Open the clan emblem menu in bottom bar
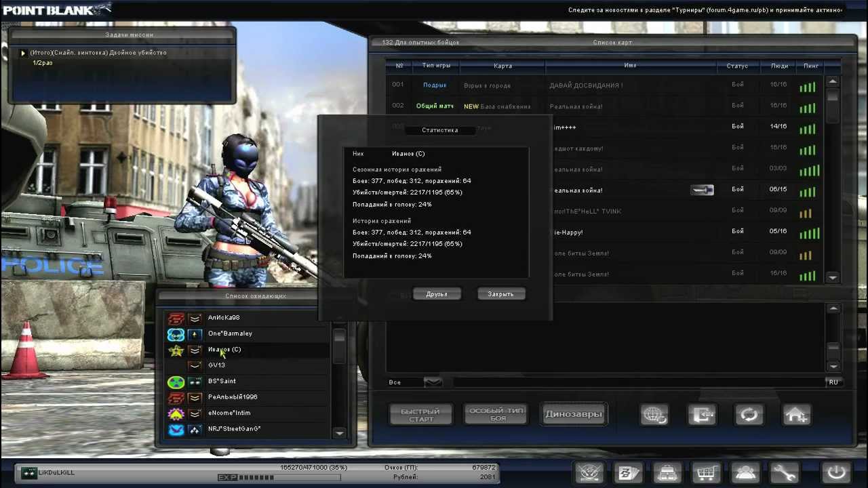 pyautogui.click(x=589, y=472)
